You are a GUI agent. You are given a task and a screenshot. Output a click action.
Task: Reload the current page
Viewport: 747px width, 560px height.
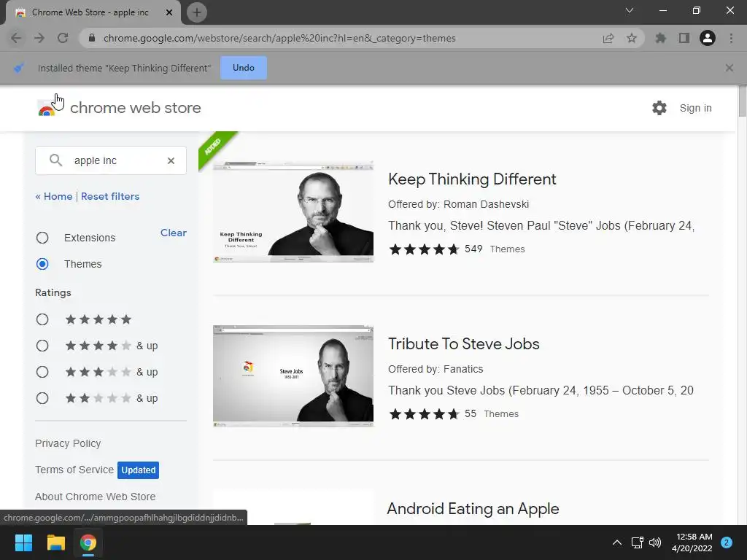click(63, 38)
